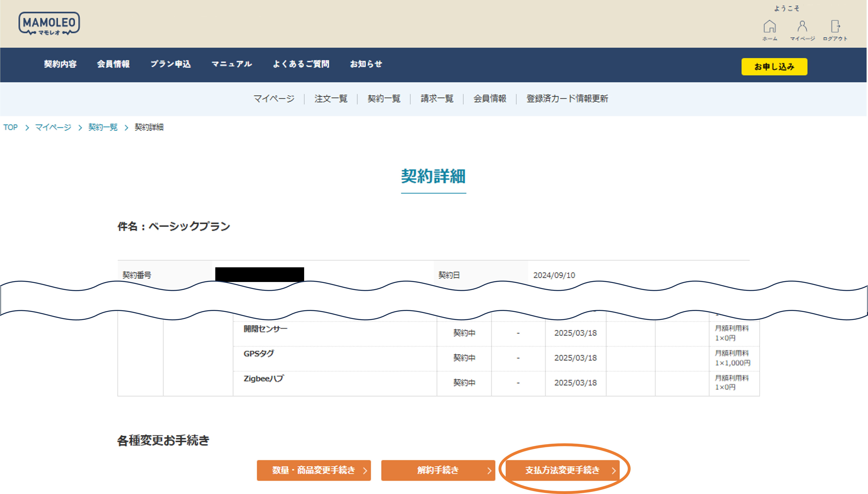Click the Home (ホーム) house icon
This screenshot has width=868, height=494.
769,27
